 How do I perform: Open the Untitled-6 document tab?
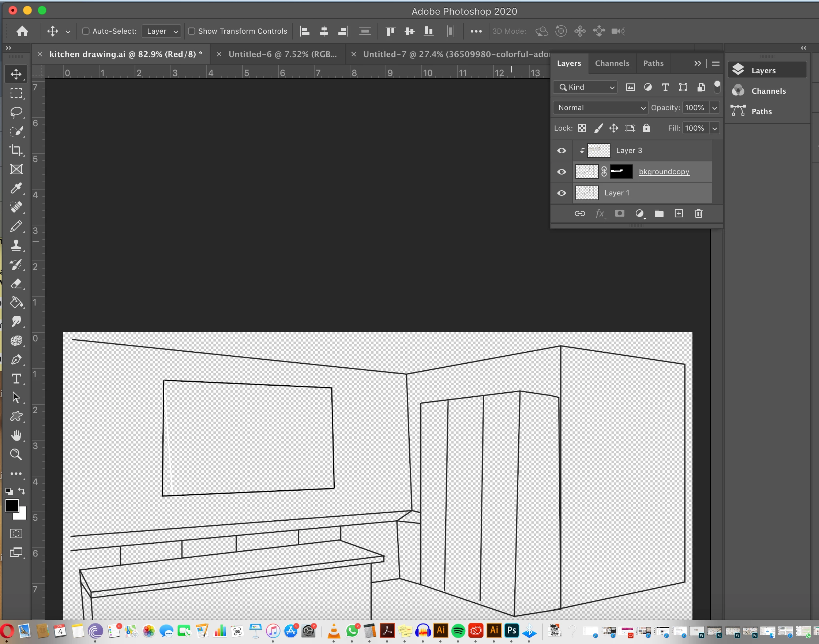coord(282,54)
